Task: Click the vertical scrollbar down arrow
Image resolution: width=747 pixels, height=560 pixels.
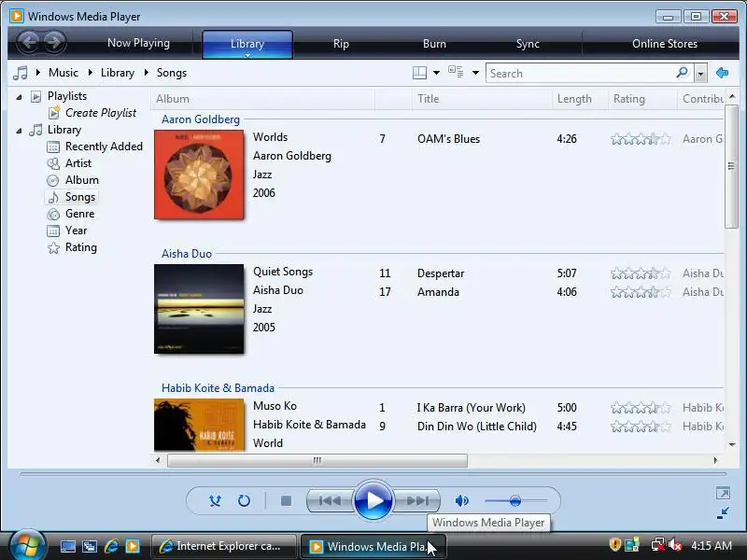Action: [732, 445]
